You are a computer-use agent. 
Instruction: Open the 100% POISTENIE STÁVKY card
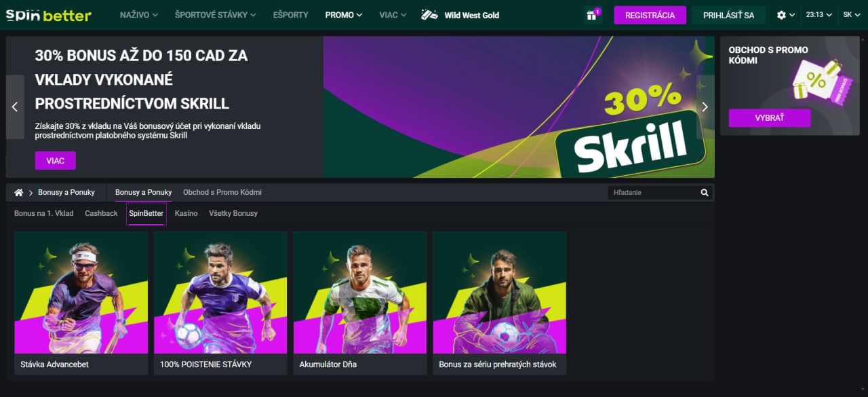220,303
